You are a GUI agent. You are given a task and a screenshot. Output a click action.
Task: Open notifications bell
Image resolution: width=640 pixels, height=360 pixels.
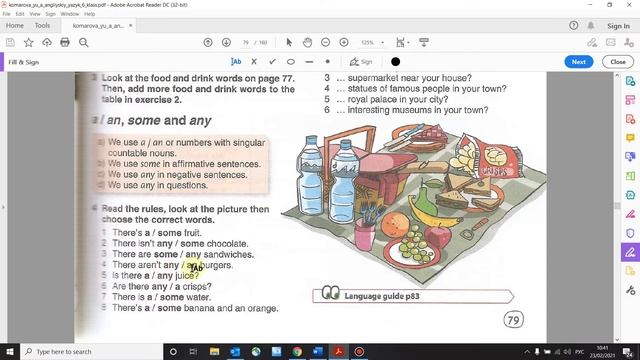click(591, 25)
